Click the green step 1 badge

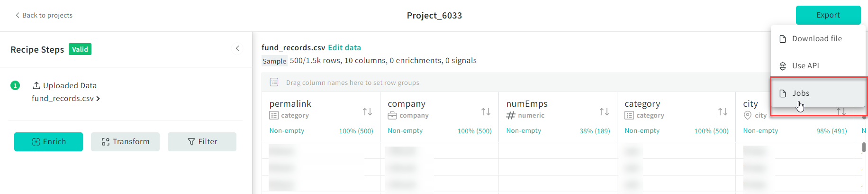(15, 85)
